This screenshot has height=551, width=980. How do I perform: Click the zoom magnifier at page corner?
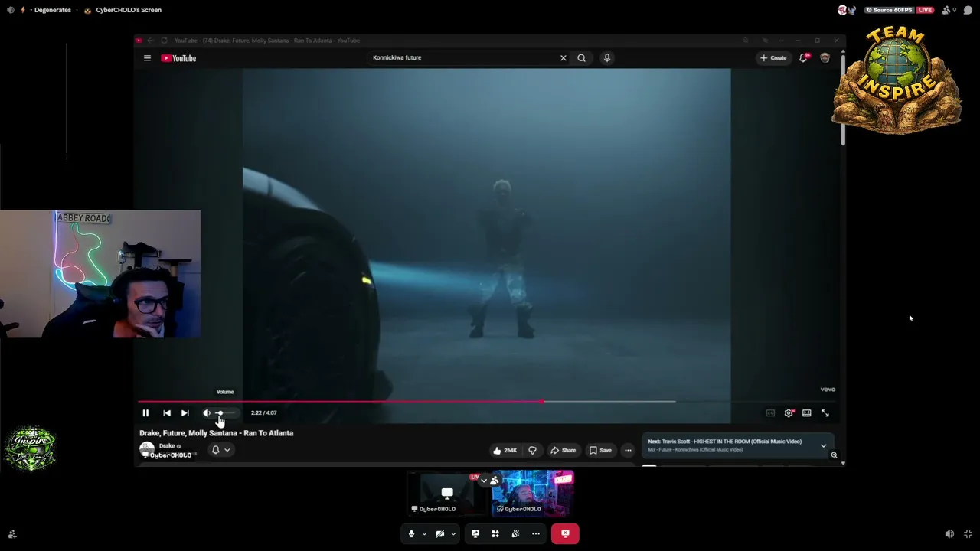coord(834,455)
